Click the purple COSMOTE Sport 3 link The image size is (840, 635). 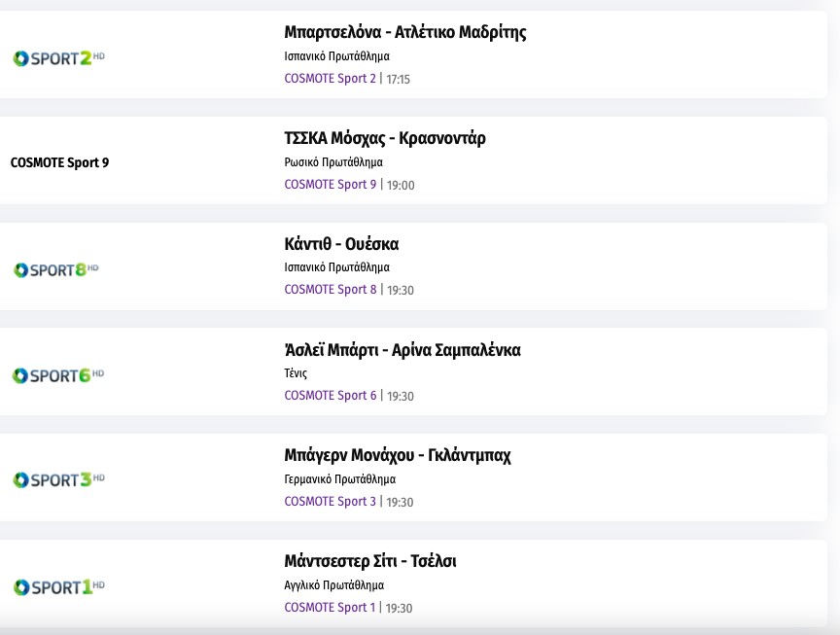[x=330, y=502]
